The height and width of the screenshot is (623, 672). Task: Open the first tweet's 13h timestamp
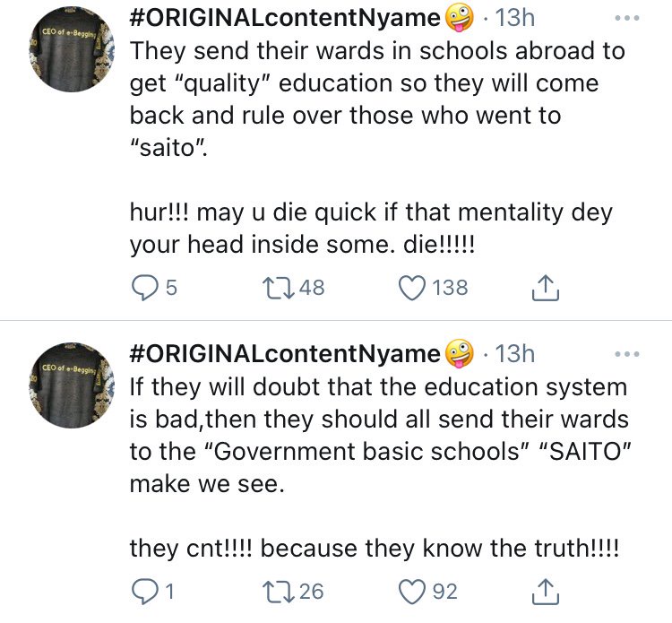[514, 16]
